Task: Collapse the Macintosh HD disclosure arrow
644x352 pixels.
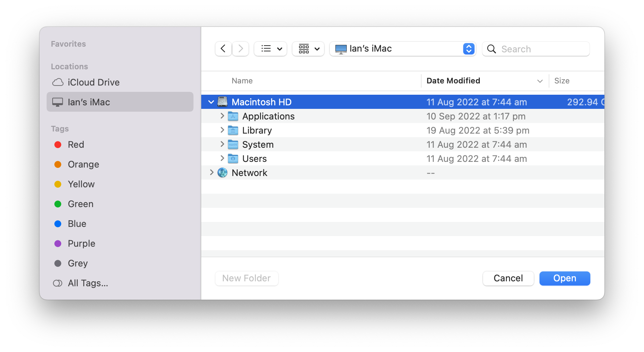Action: (211, 102)
